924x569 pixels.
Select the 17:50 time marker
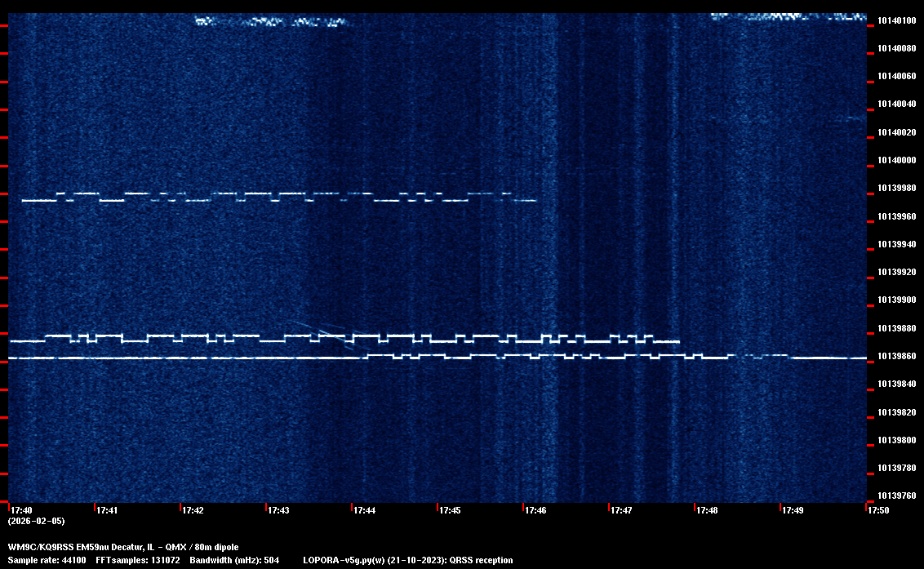(878, 511)
